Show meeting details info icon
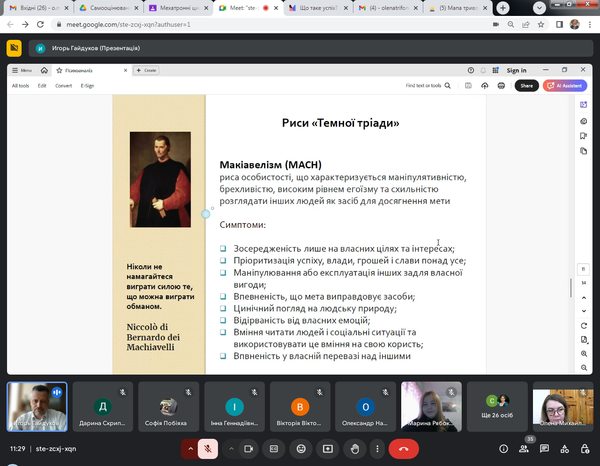Viewport: 600px width, 466px height. (x=504, y=450)
